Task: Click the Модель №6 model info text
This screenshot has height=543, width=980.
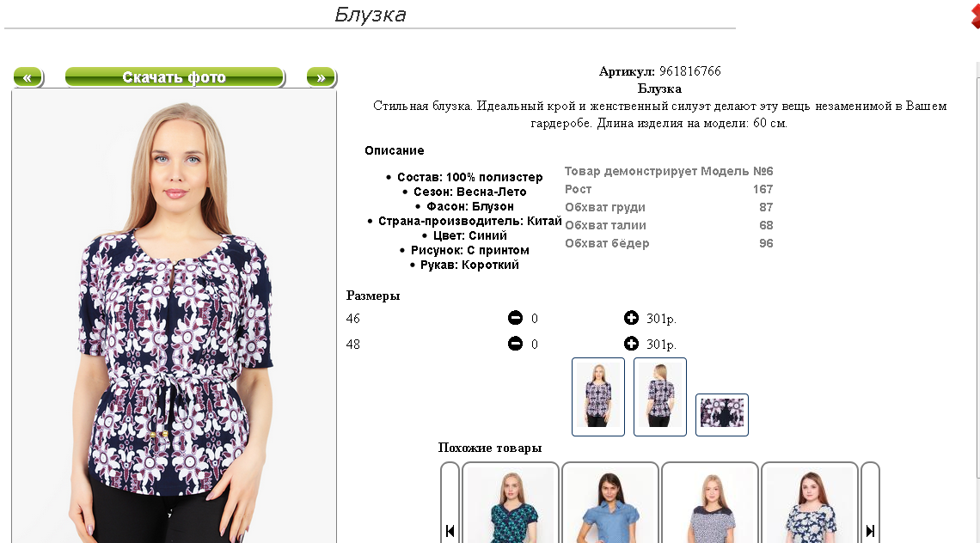Action: 737,171
